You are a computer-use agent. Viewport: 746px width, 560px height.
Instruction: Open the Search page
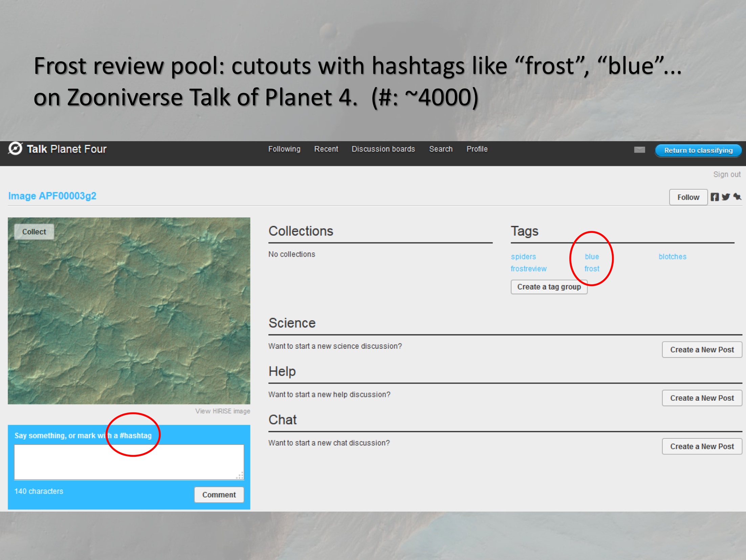pyautogui.click(x=440, y=149)
